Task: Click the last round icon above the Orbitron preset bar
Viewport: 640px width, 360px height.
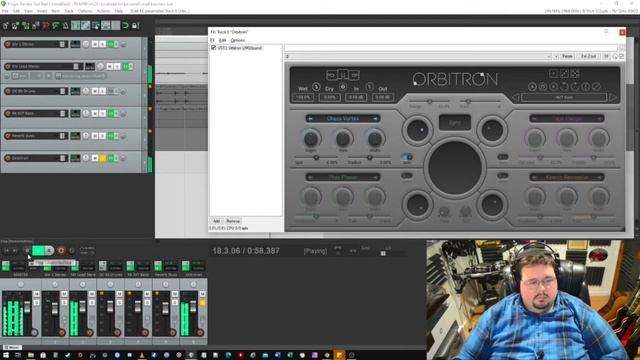Action: click(596, 87)
